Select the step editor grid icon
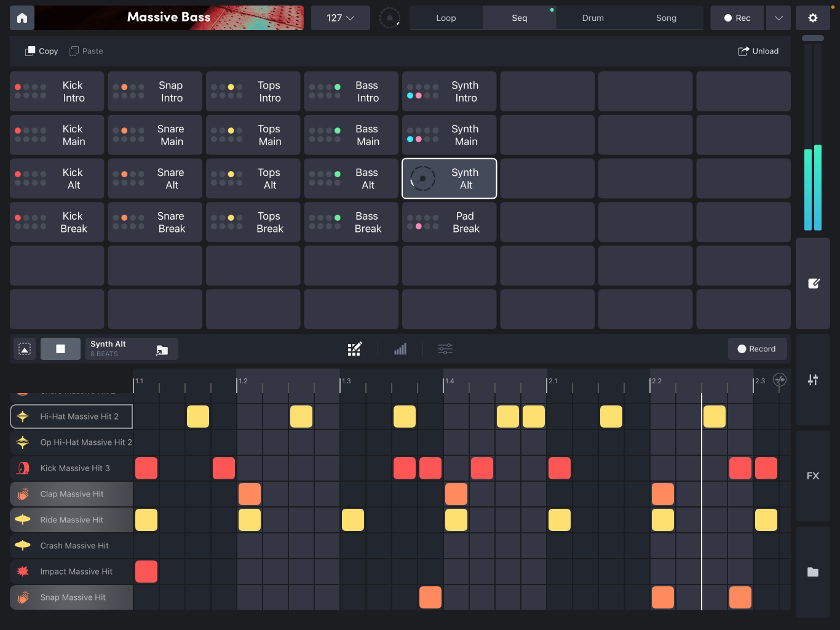The height and width of the screenshot is (630, 840). point(355,348)
